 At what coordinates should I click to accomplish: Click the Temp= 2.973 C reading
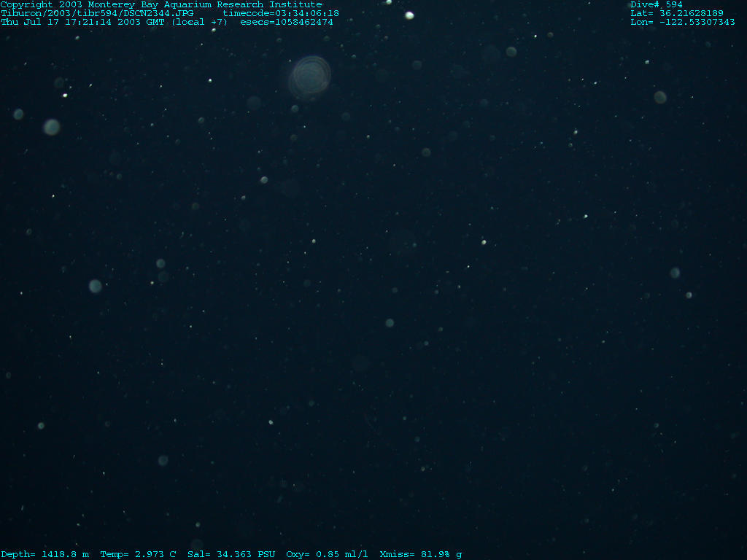point(138,554)
